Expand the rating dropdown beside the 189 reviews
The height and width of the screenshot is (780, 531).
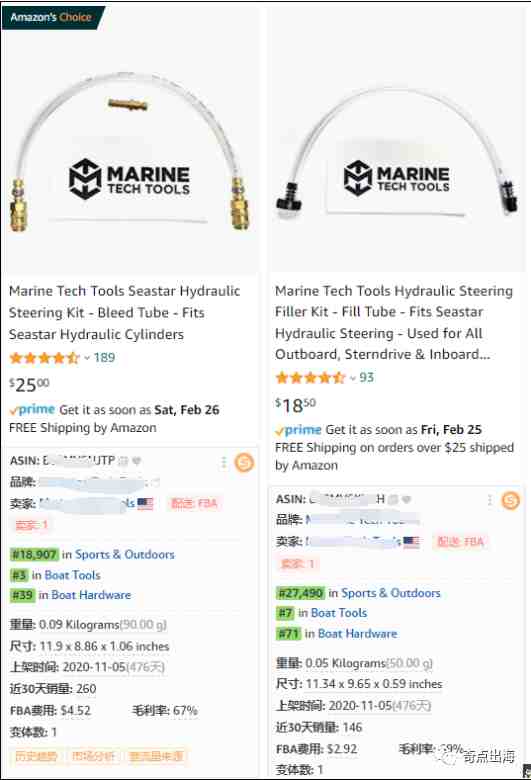[87, 358]
